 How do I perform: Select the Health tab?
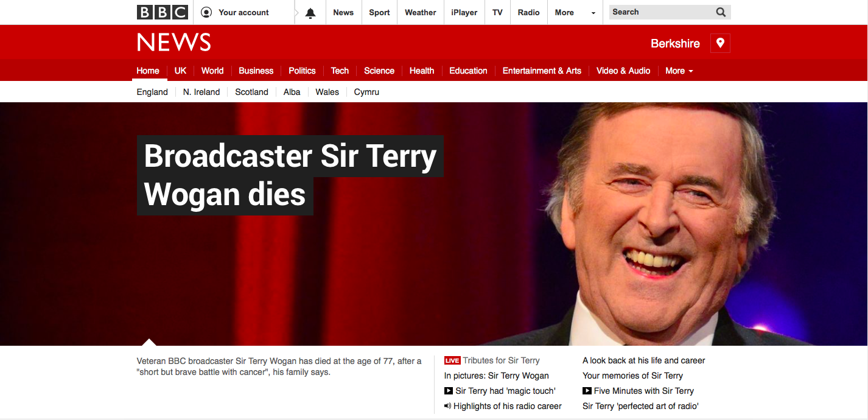(422, 71)
